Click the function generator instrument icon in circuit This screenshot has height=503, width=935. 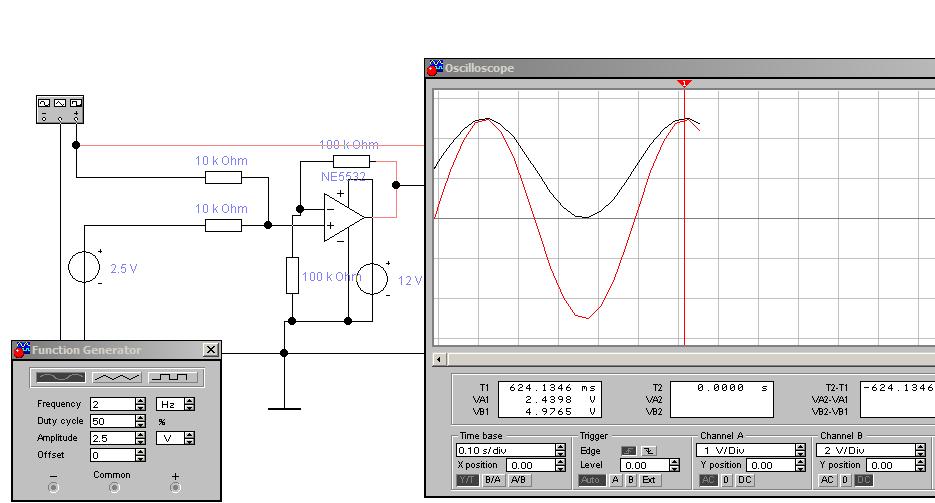point(59,110)
